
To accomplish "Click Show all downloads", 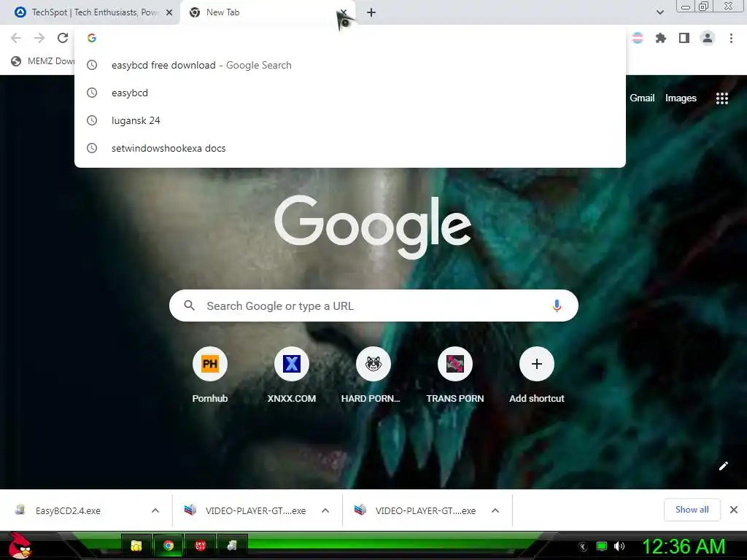I will coord(692,510).
